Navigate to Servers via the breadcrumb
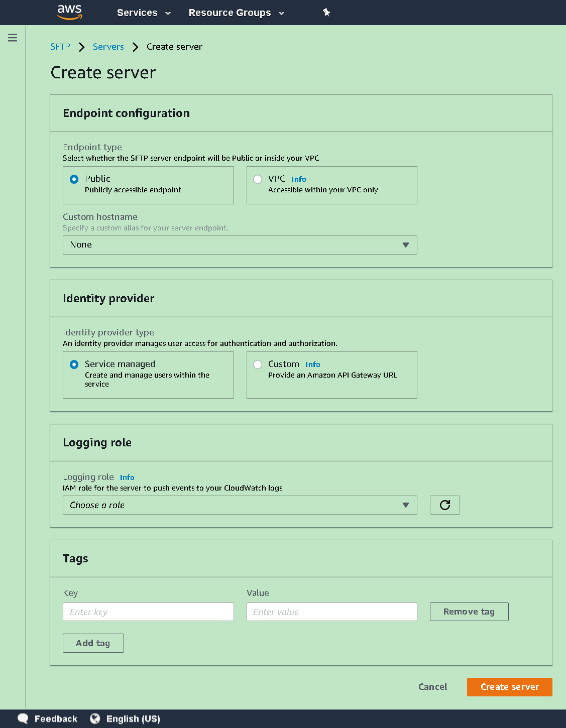This screenshot has width=566, height=728. [x=108, y=46]
